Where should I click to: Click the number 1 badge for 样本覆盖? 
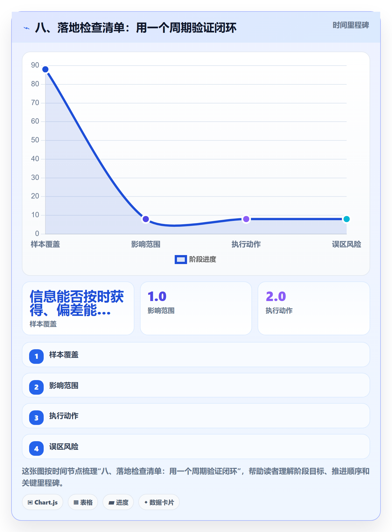pyautogui.click(x=36, y=356)
